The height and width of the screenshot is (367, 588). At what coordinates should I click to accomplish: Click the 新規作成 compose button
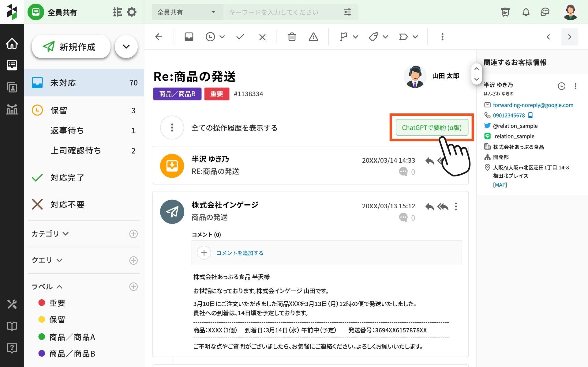(71, 47)
